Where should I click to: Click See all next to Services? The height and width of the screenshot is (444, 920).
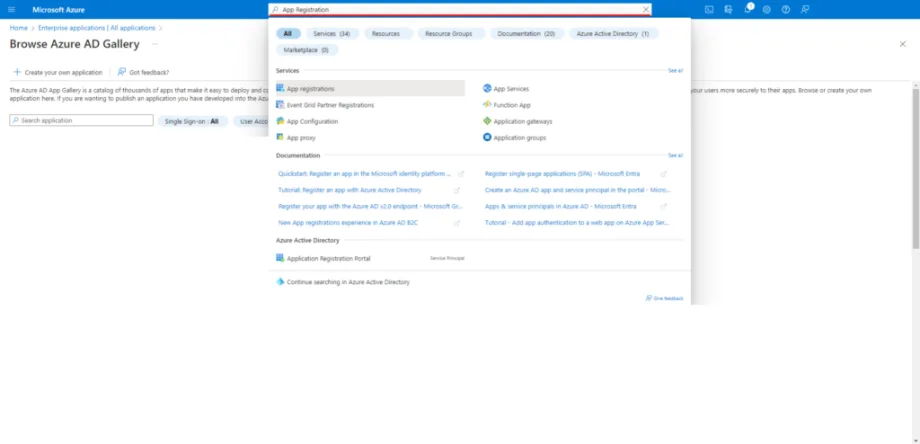pyautogui.click(x=675, y=70)
